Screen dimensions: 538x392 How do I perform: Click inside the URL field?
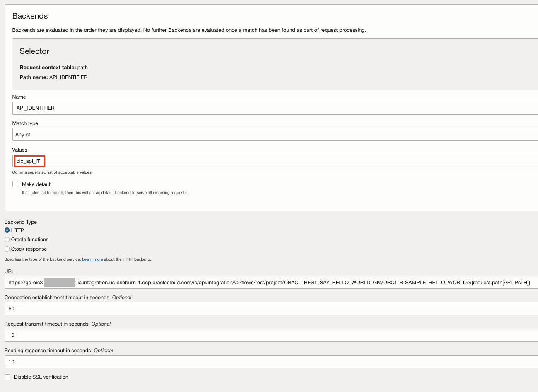(x=269, y=282)
